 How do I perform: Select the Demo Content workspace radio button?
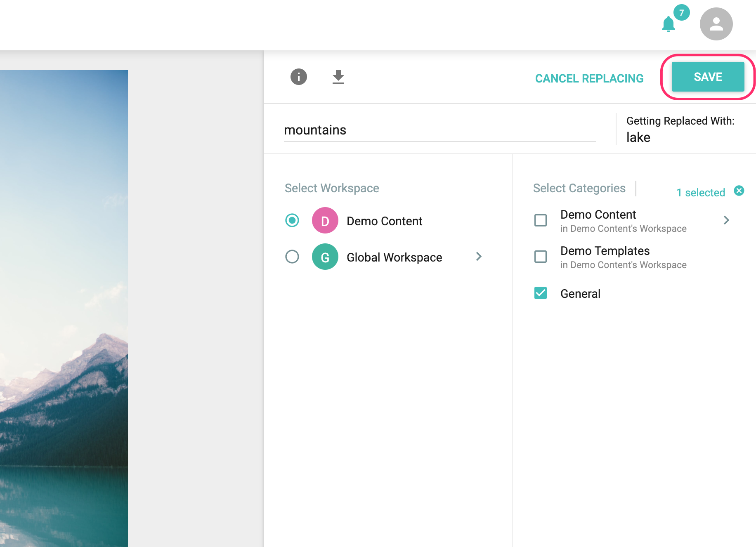pos(292,220)
